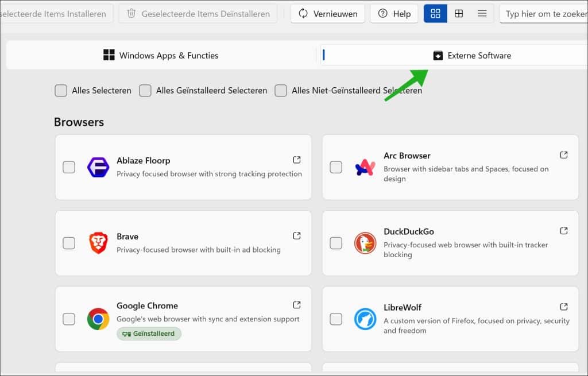Open Ablaze Floorp external link icon
Screen dimensions: 588x376
point(297,160)
